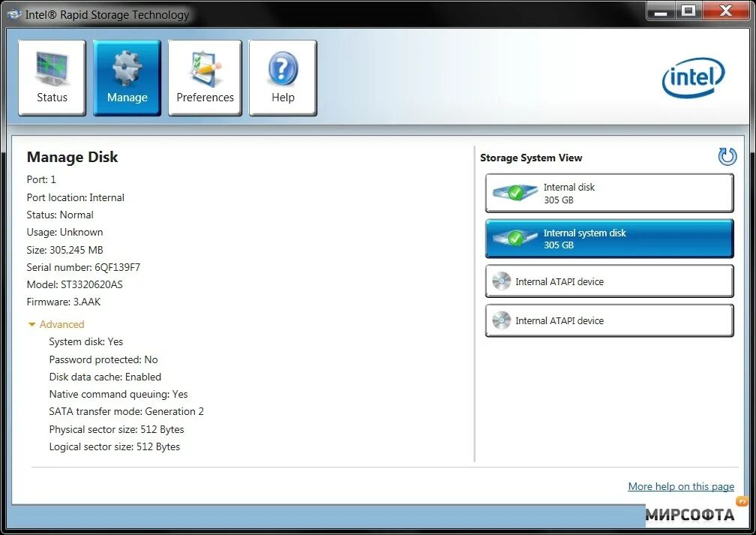Click the second ATAPI device disc icon
This screenshot has width=756, height=535.
click(x=502, y=320)
